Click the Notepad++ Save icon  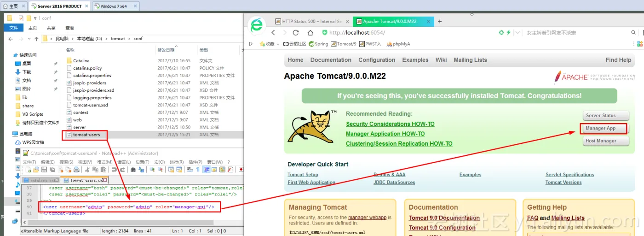coord(44,170)
